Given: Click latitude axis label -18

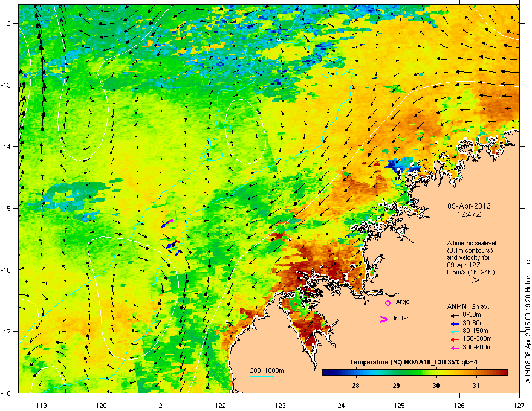Looking at the screenshot, I should tap(7, 393).
